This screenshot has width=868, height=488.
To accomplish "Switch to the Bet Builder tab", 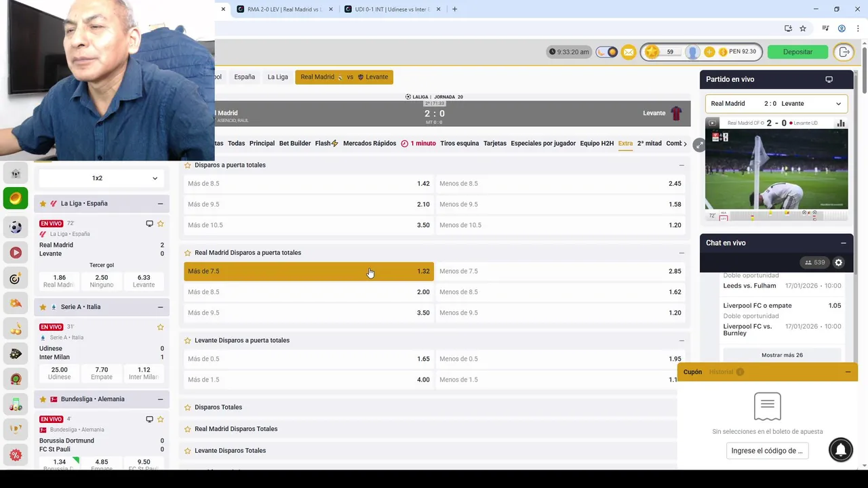I will 295,144.
